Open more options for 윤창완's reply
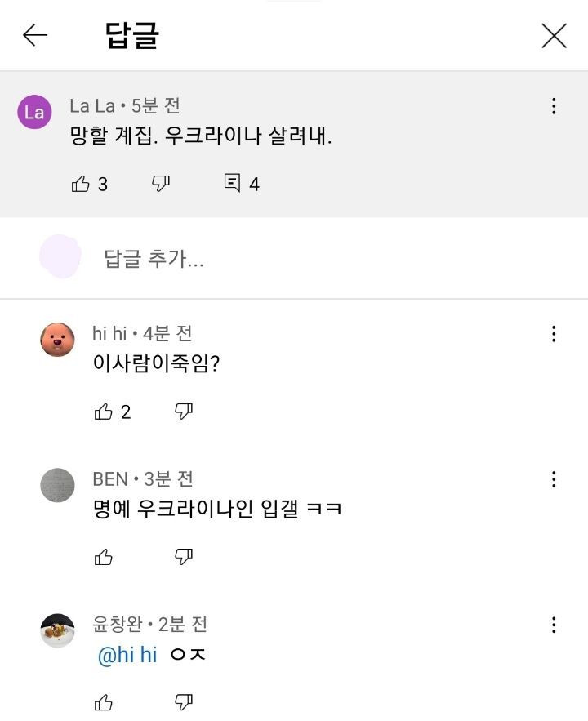 554,625
